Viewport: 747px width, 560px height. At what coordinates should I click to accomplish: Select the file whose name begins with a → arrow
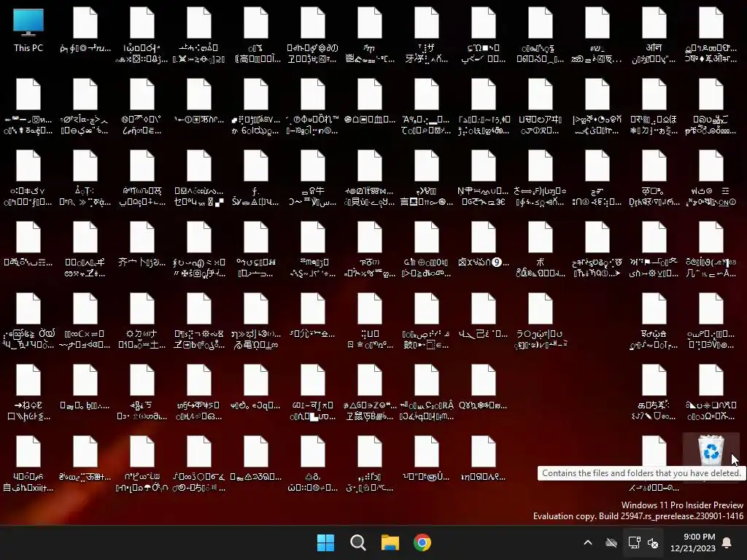[x=28, y=393]
